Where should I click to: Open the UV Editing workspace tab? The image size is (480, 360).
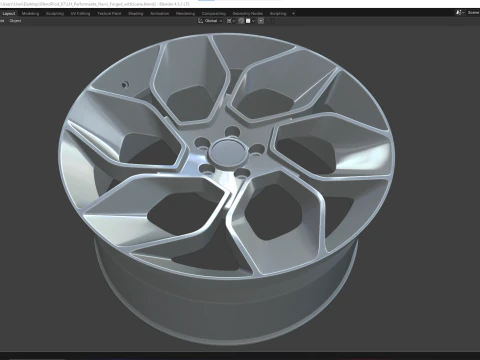(80, 14)
